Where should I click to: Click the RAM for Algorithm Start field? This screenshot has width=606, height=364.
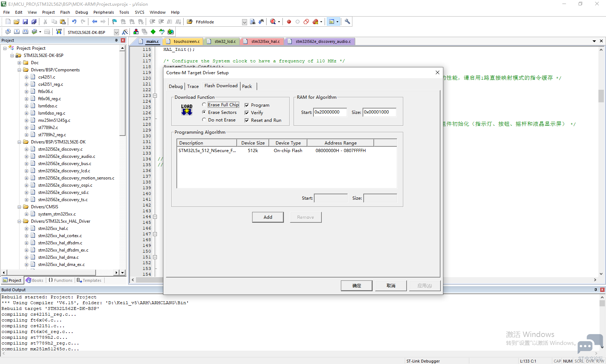pos(330,112)
